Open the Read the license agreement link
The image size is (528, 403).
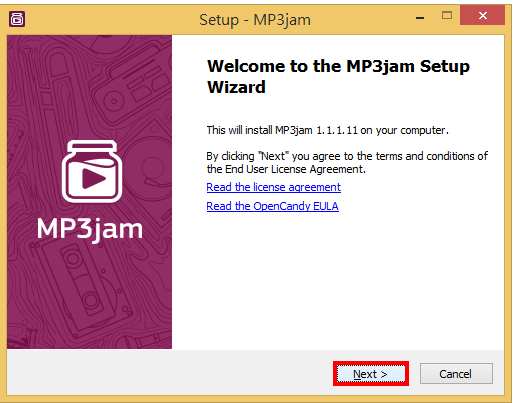pos(273,187)
